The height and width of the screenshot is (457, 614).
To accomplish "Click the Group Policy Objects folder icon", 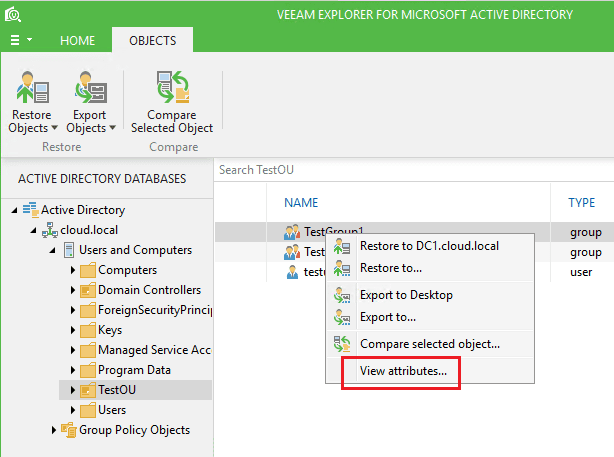I will click(x=69, y=430).
